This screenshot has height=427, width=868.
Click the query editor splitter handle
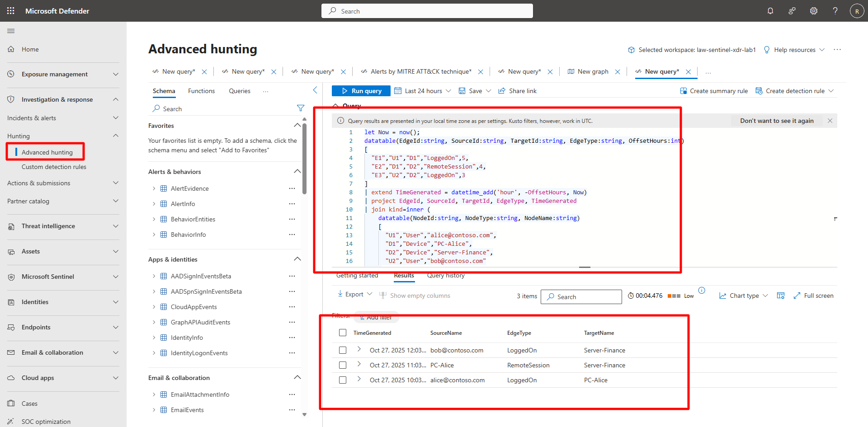tap(585, 267)
